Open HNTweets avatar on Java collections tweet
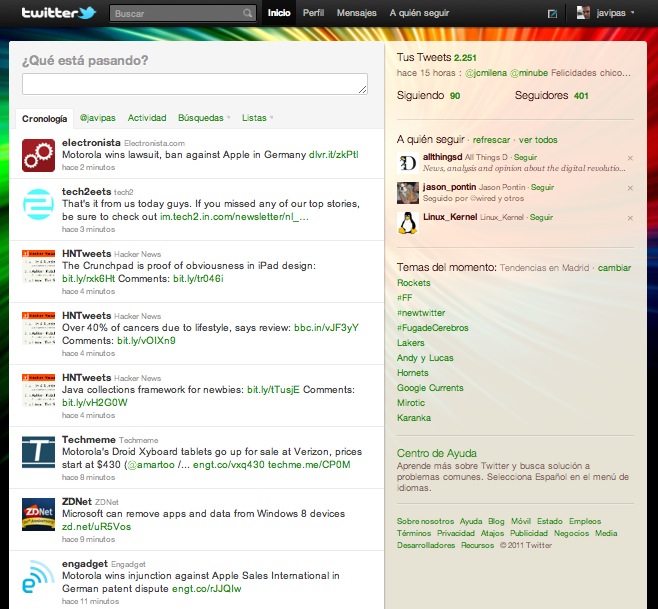658x609 pixels. click(38, 390)
